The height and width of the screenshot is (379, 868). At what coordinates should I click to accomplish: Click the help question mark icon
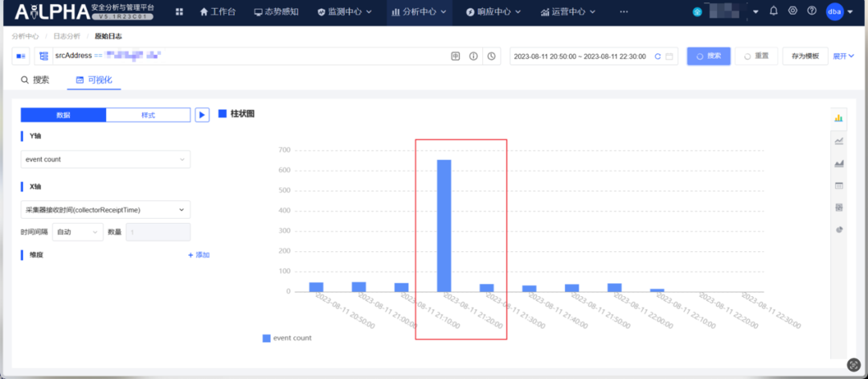[x=812, y=11]
